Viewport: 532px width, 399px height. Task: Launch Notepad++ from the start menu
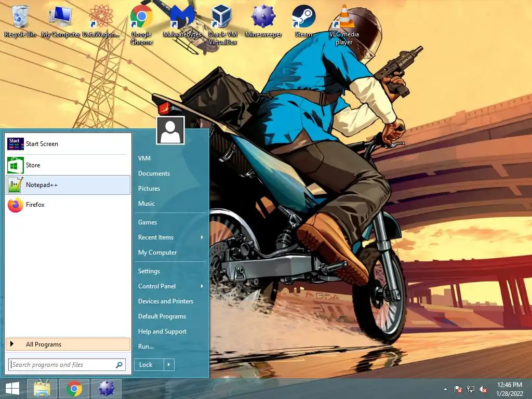coord(68,185)
